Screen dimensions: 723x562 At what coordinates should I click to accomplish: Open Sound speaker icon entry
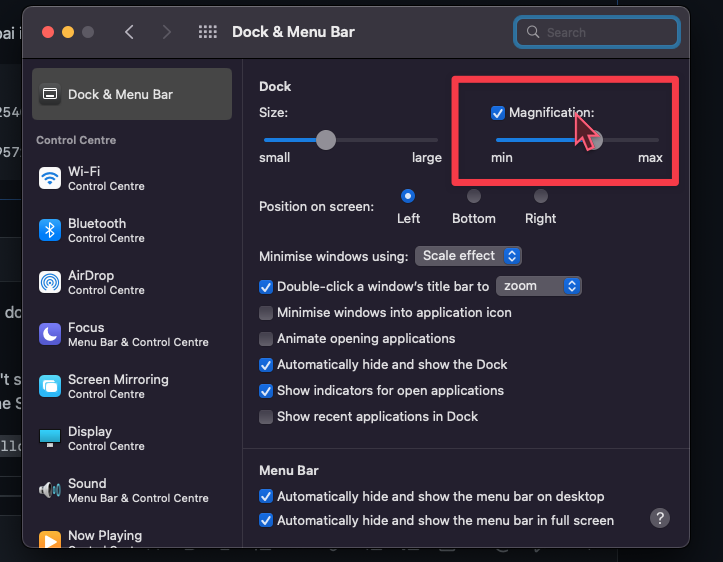50,490
